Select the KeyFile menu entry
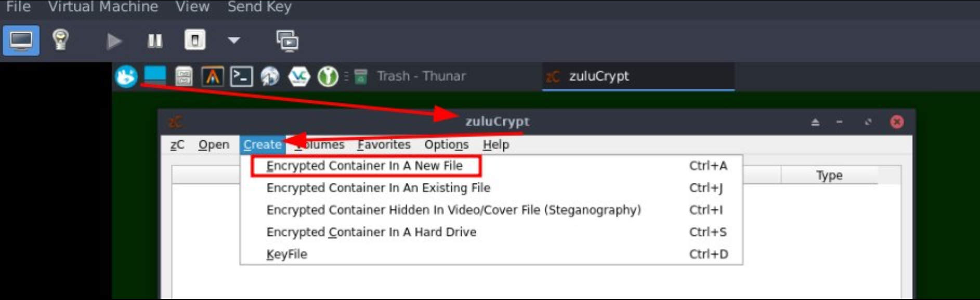Image resolution: width=980 pixels, height=300 pixels. (x=491, y=254)
